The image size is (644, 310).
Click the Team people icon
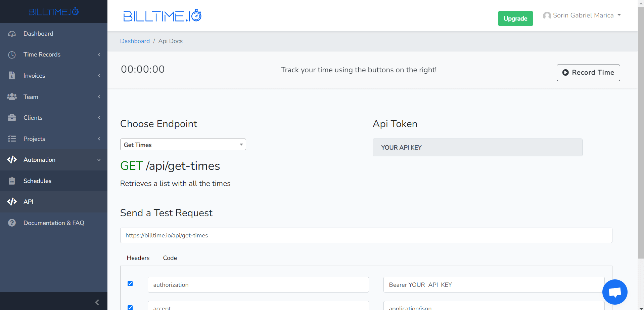pos(12,97)
